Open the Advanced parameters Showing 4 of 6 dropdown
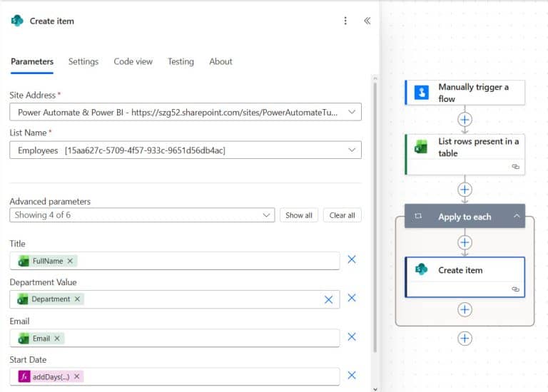 (142, 215)
